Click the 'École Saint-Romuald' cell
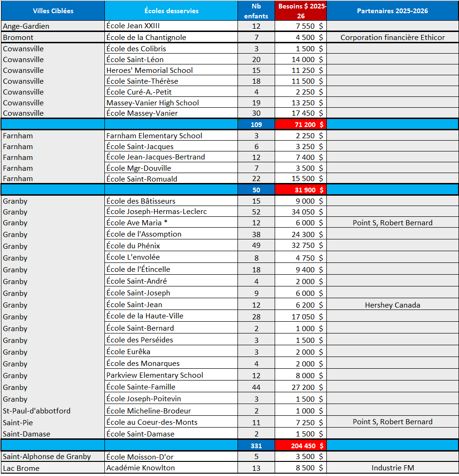Image resolution: width=459 pixels, height=476 pixels. [x=171, y=179]
